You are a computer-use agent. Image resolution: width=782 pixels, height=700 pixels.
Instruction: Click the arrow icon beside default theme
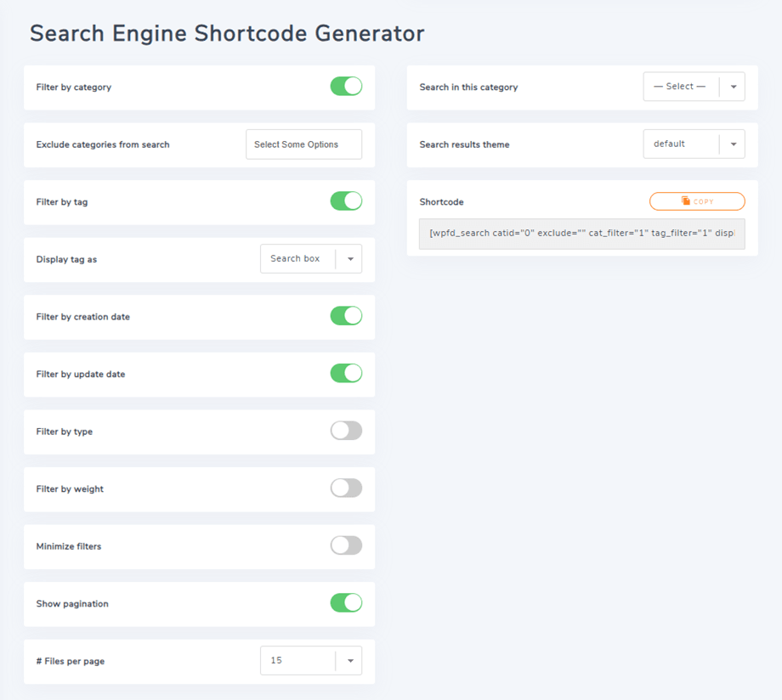pyautogui.click(x=734, y=144)
